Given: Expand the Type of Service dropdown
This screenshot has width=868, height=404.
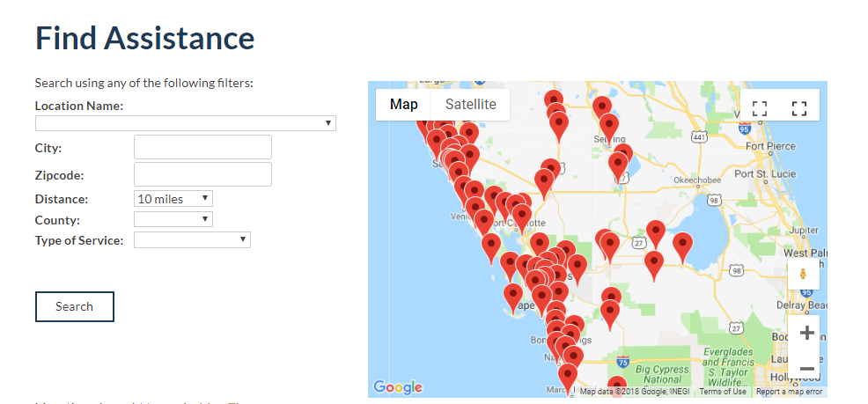Looking at the screenshot, I should (192, 239).
